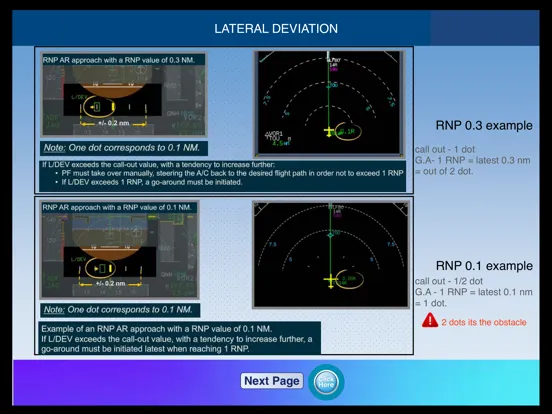The image size is (552, 414).
Task: Click caption 'RNP AR approach with a RNP value of 0.3 NM.'
Action: point(119,60)
